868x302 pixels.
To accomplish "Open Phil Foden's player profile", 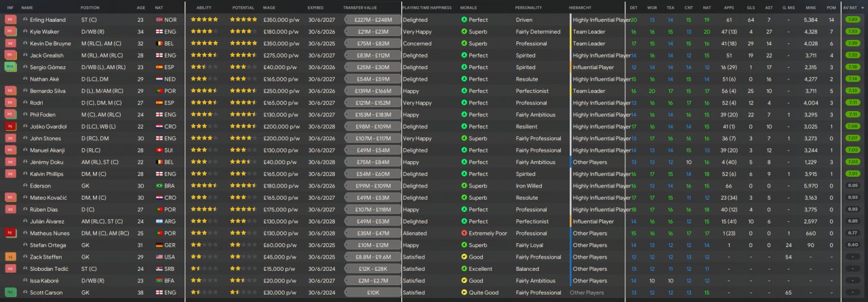I will 43,114.
